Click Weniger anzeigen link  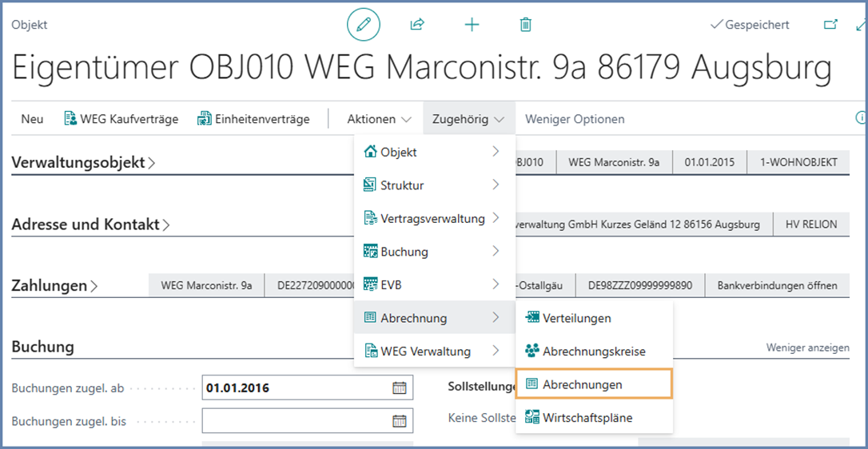tap(807, 348)
